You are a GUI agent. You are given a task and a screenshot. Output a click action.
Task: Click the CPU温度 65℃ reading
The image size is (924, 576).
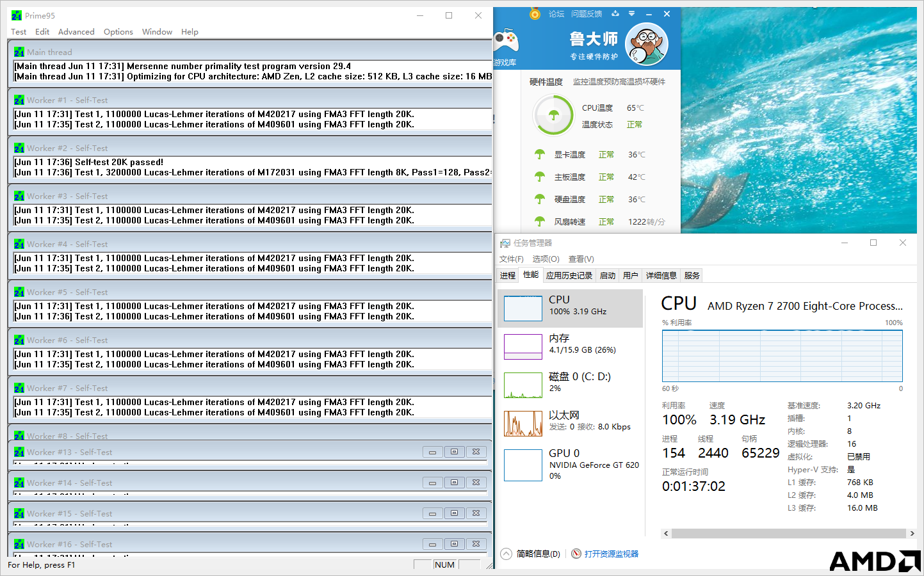tap(613, 108)
